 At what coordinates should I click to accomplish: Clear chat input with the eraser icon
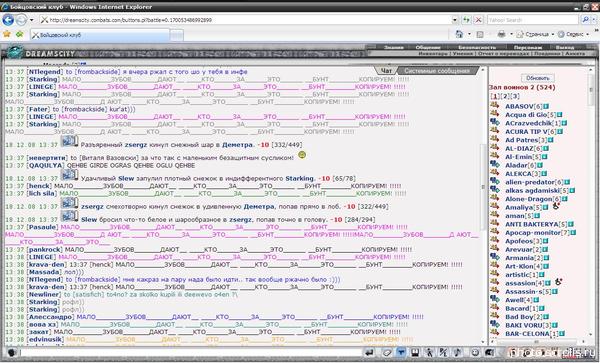pyautogui.click(x=386, y=352)
